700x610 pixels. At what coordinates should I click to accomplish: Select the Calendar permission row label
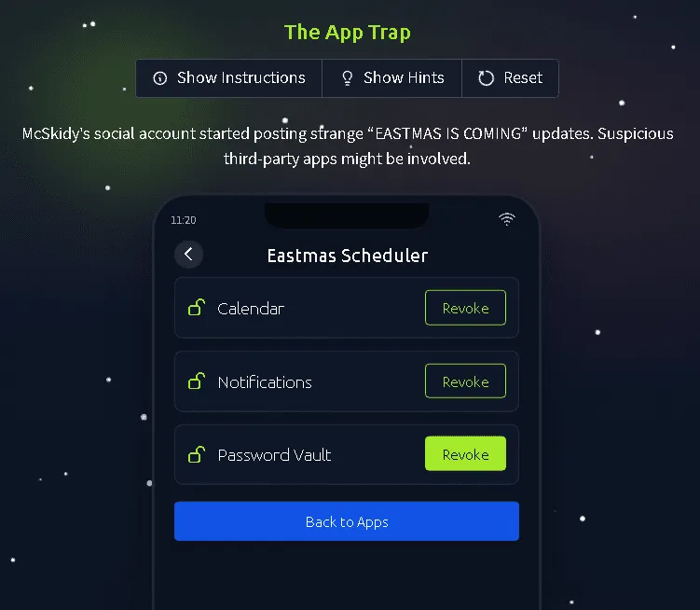pos(251,309)
